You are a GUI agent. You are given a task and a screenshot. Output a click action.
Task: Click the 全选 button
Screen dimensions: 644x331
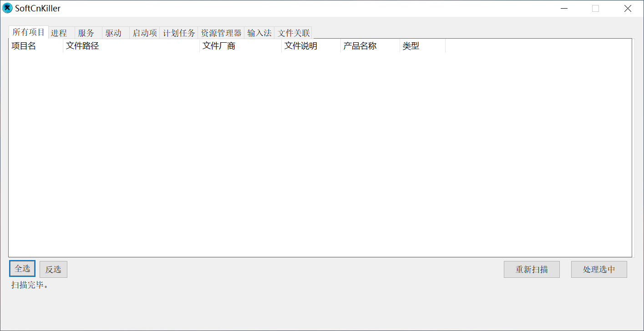(x=22, y=269)
